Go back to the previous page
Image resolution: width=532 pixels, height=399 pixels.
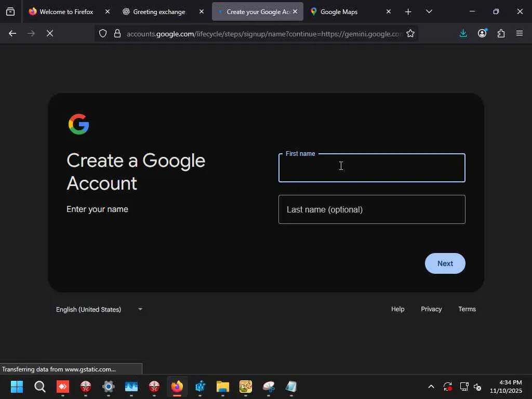tap(12, 33)
